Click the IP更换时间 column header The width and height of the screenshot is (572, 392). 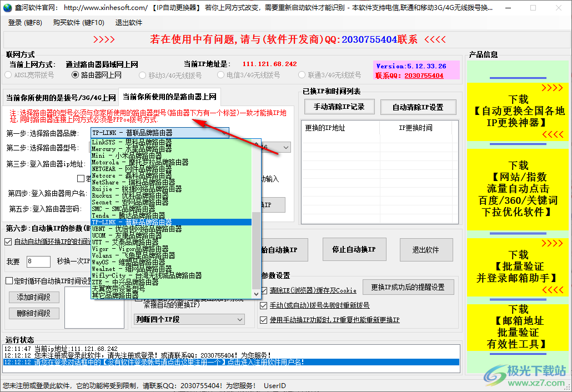pos(416,128)
